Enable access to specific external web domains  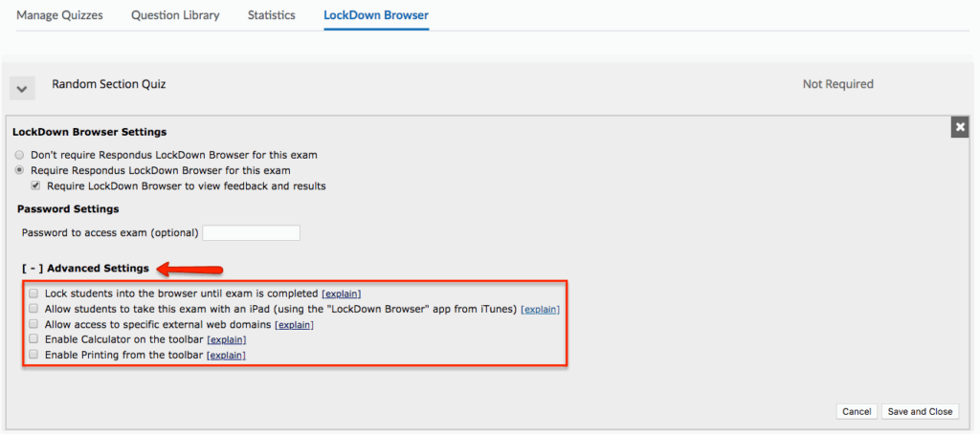pos(33,324)
